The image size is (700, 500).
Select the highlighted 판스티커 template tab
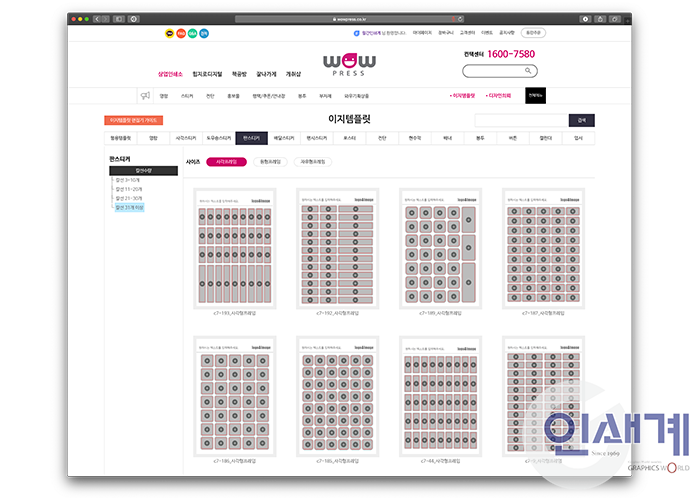coord(251,138)
